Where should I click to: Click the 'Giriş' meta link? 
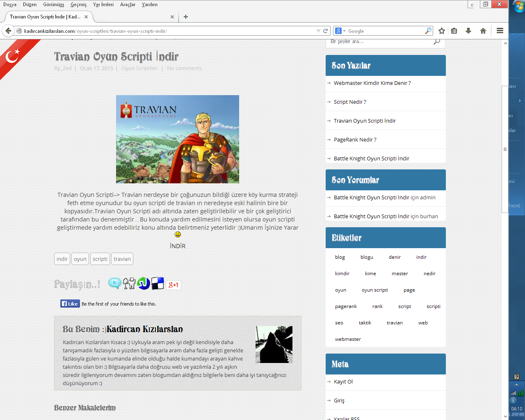coord(339,400)
